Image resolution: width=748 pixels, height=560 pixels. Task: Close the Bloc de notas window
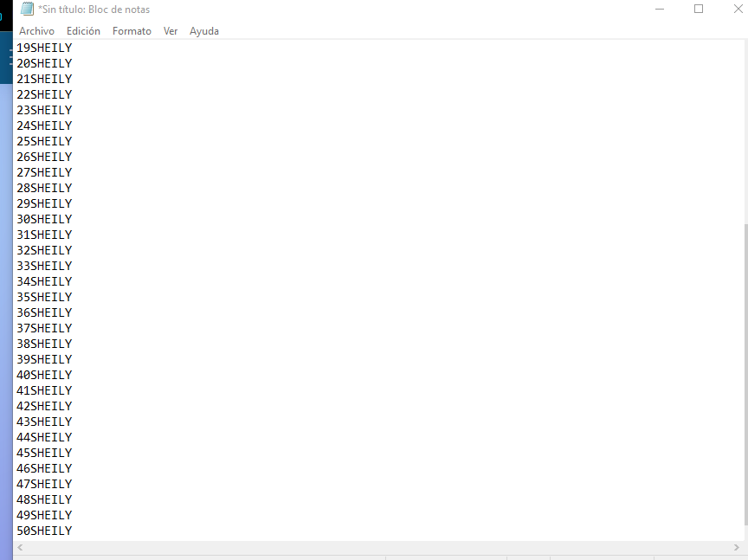coord(738,9)
